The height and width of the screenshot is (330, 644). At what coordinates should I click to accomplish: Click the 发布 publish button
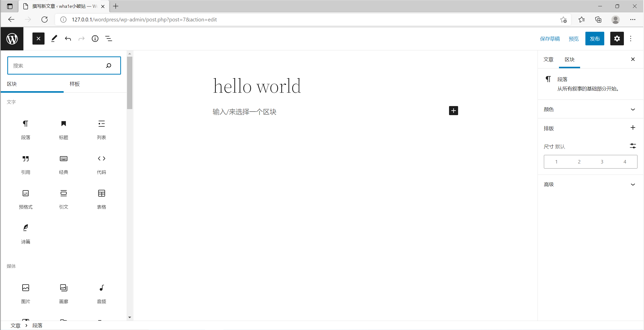click(595, 39)
